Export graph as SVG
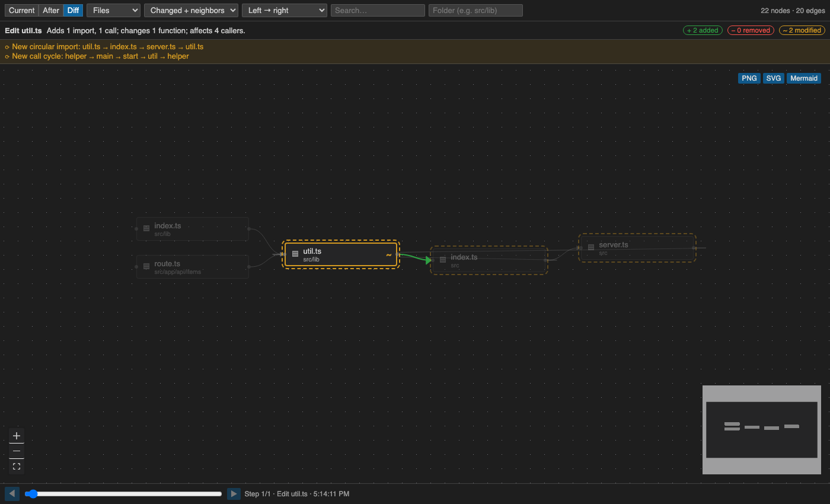Screen dimensions: 830x504 coord(773,78)
